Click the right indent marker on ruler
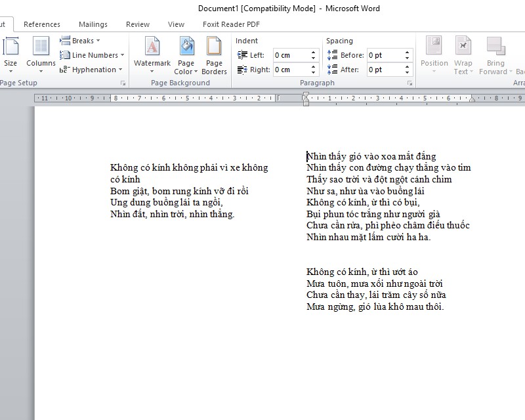 (x=472, y=99)
